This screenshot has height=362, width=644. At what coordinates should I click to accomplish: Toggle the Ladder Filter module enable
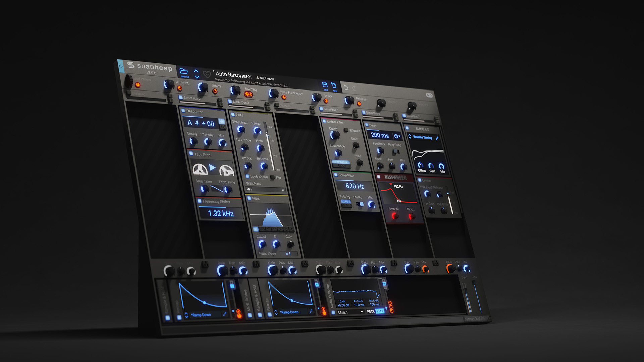pyautogui.click(x=324, y=121)
